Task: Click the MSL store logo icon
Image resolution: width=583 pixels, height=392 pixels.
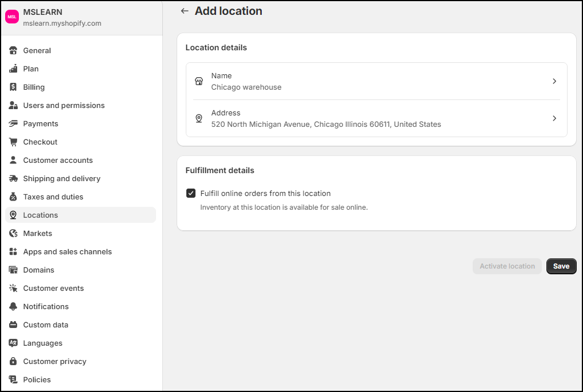Action: [x=12, y=17]
